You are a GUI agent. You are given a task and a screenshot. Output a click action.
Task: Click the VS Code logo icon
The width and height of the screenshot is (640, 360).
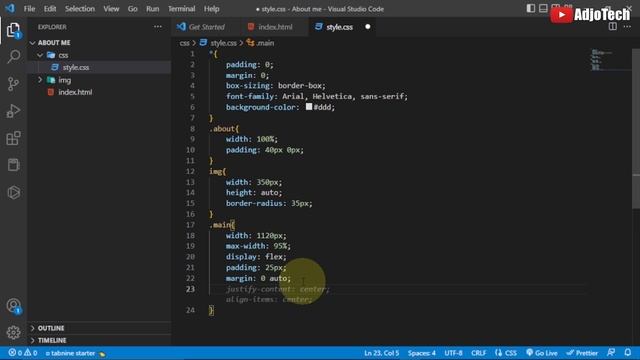point(10,8)
